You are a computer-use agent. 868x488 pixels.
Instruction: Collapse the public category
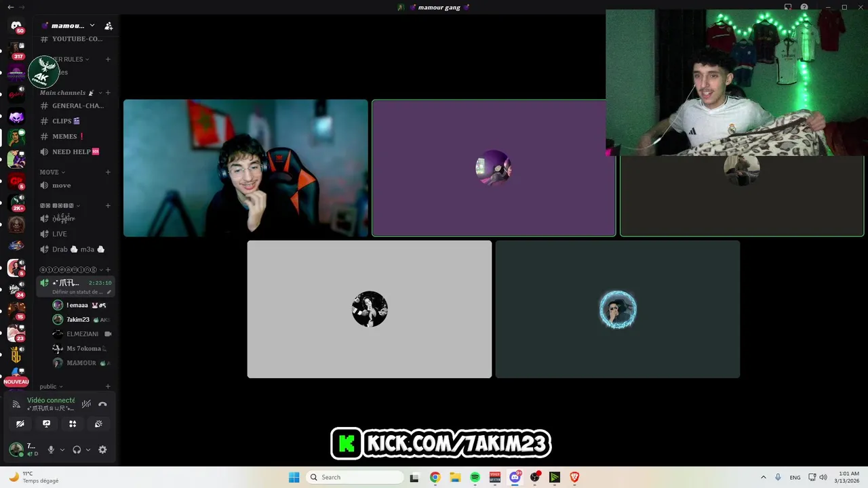pyautogui.click(x=51, y=386)
